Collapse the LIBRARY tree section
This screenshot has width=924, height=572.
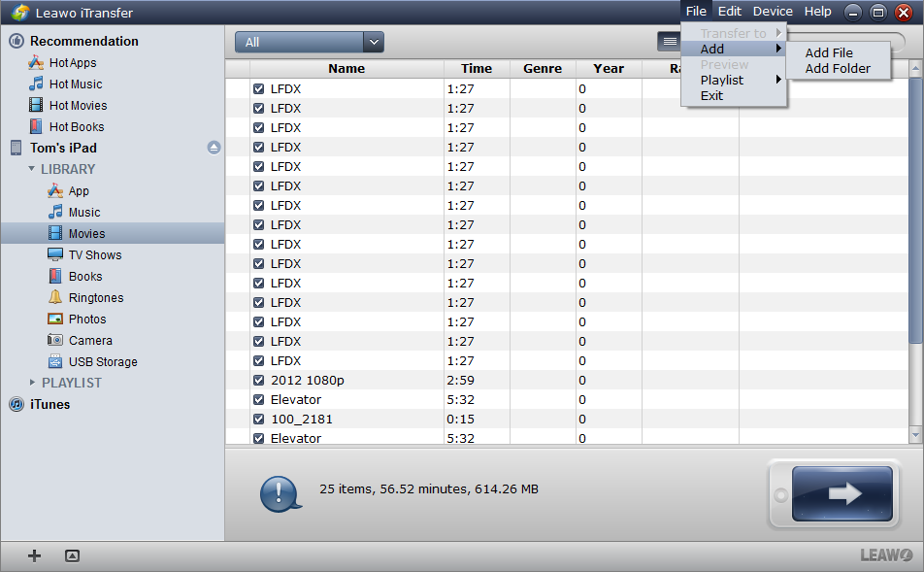click(x=32, y=169)
